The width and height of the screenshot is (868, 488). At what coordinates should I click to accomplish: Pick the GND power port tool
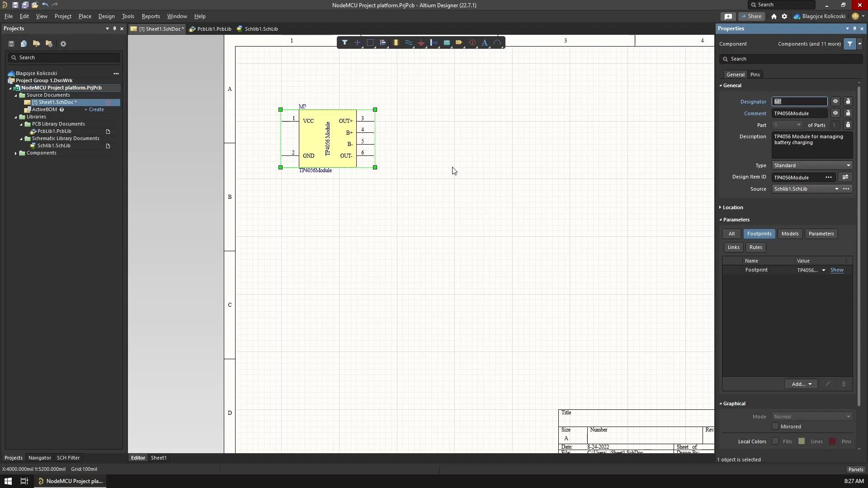coord(421,42)
